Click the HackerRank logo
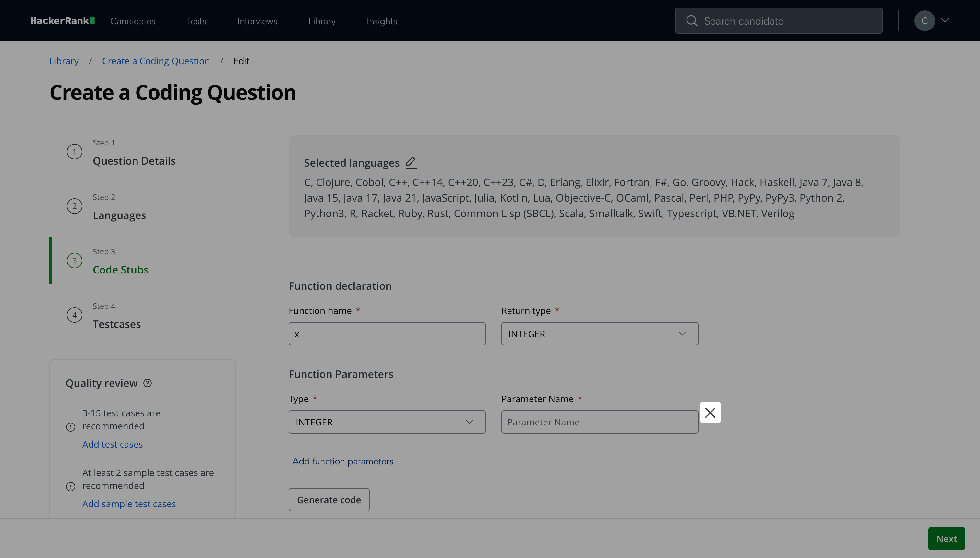 pyautogui.click(x=63, y=21)
